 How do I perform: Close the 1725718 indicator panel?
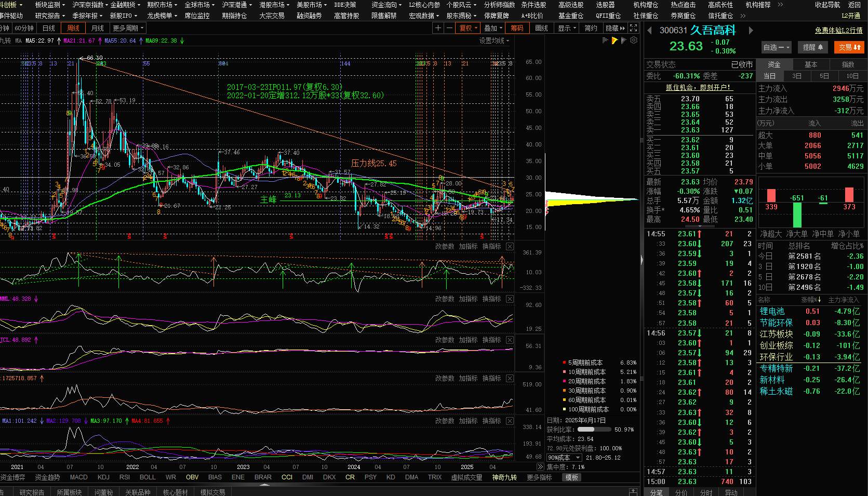[x=510, y=378]
